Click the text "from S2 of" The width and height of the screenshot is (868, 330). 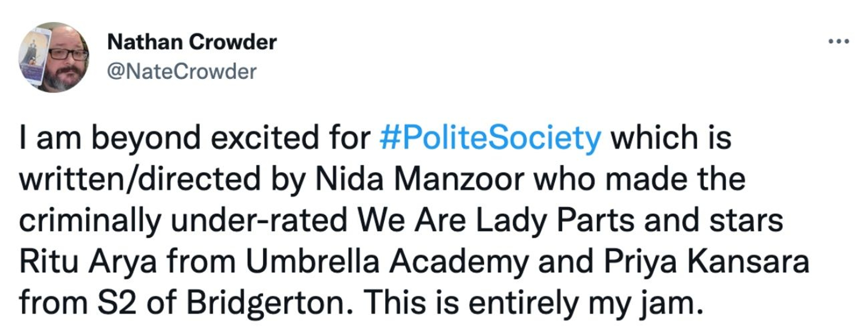(98, 303)
